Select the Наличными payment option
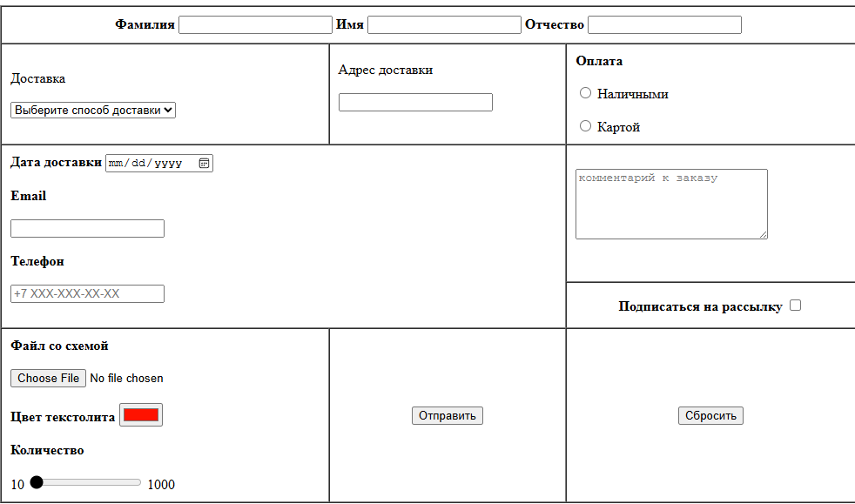This screenshot has width=855, height=504. [585, 93]
